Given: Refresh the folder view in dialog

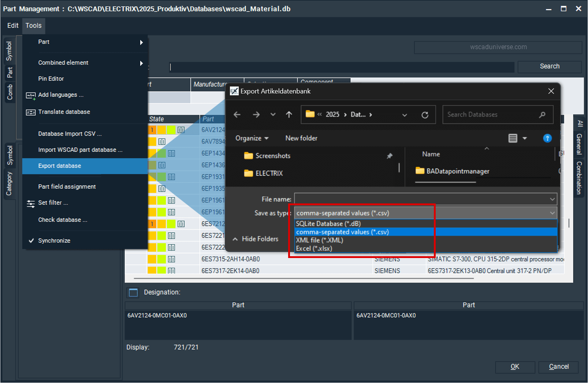Looking at the screenshot, I should [425, 115].
